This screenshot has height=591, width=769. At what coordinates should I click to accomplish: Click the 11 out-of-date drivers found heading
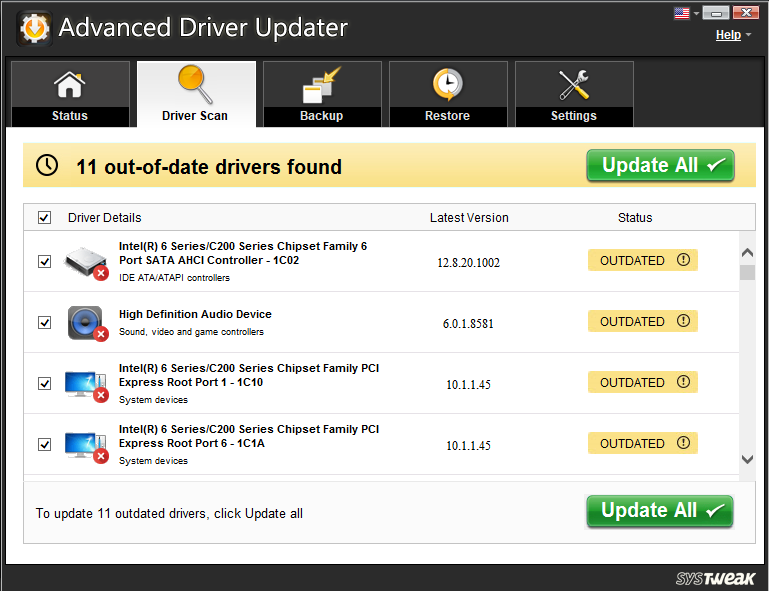coord(209,167)
